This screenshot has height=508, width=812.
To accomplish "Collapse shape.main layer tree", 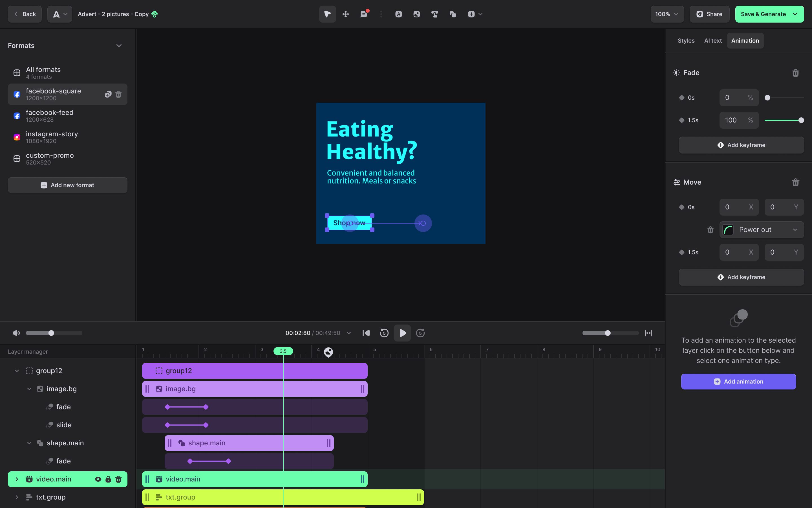I will point(29,443).
